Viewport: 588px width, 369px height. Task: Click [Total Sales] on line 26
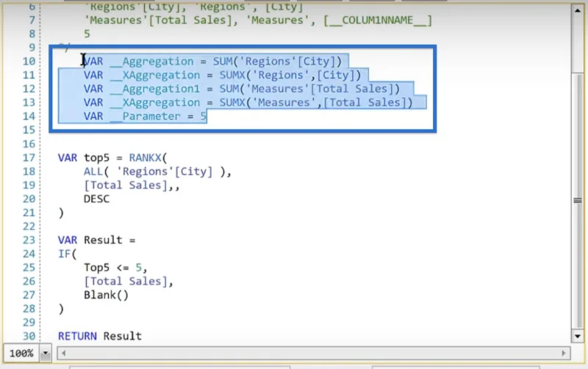[x=125, y=282]
